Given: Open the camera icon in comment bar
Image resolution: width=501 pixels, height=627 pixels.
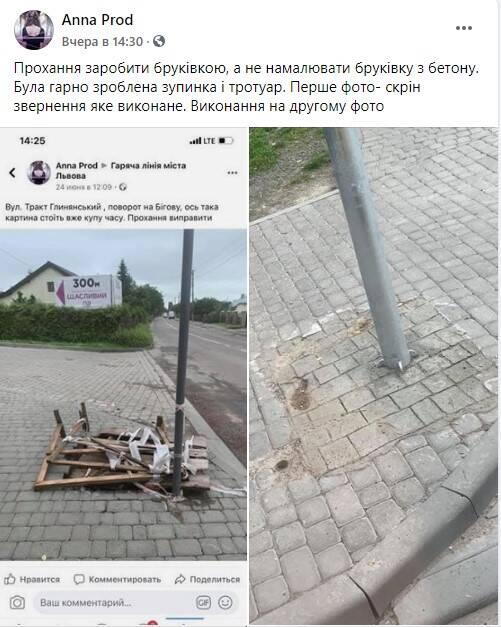Looking at the screenshot, I should 17,602.
